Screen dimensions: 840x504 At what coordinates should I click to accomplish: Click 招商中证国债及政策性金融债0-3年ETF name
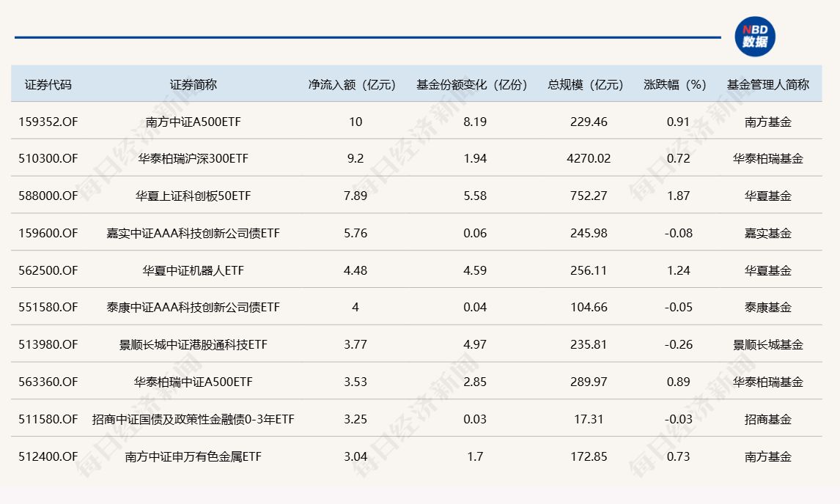(194, 419)
